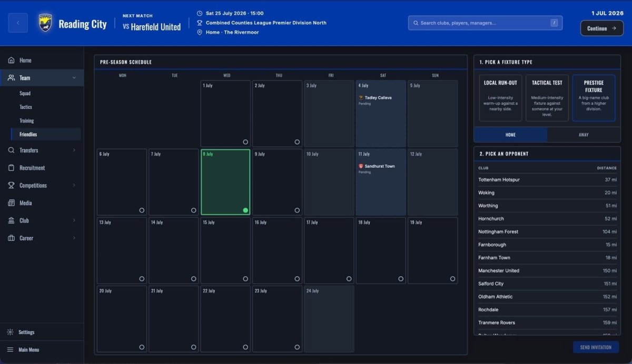Select Hornchurch as opponent
Image resolution: width=632 pixels, height=364 pixels.
(x=547, y=219)
